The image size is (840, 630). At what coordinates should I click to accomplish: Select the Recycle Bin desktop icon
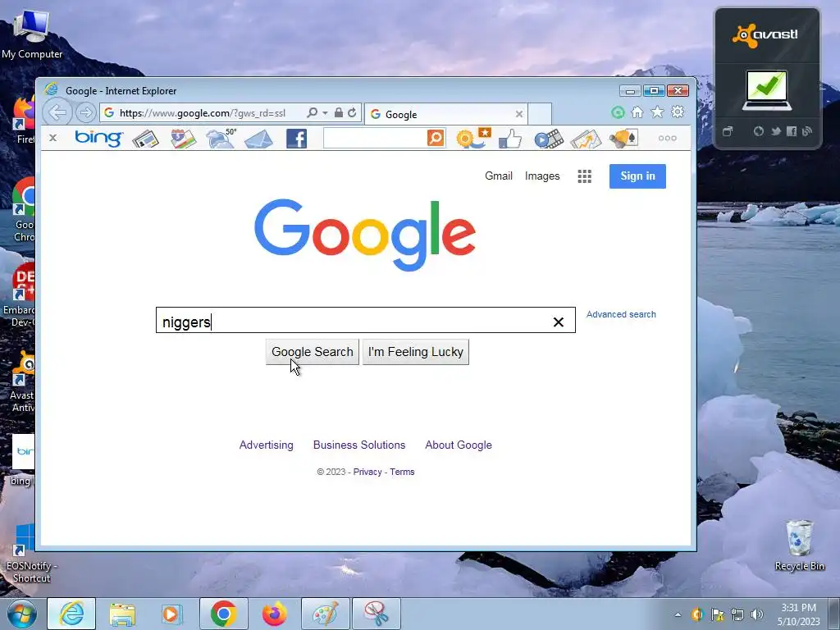tap(799, 546)
